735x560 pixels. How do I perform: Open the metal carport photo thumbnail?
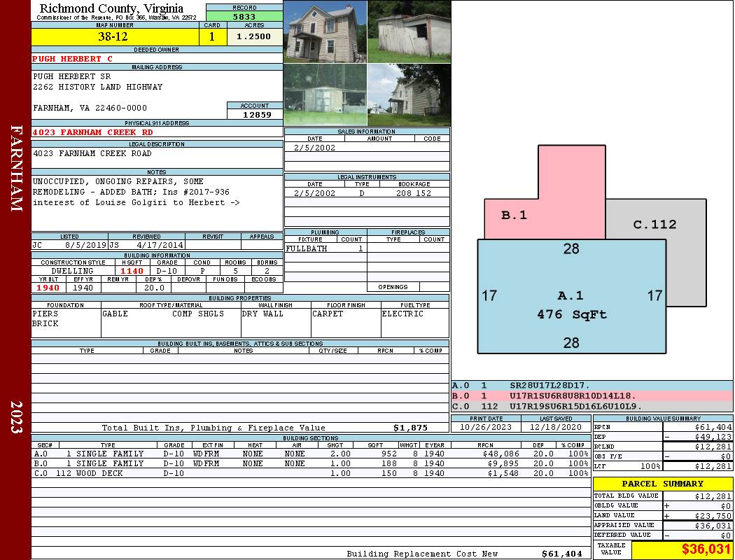(x=325, y=94)
